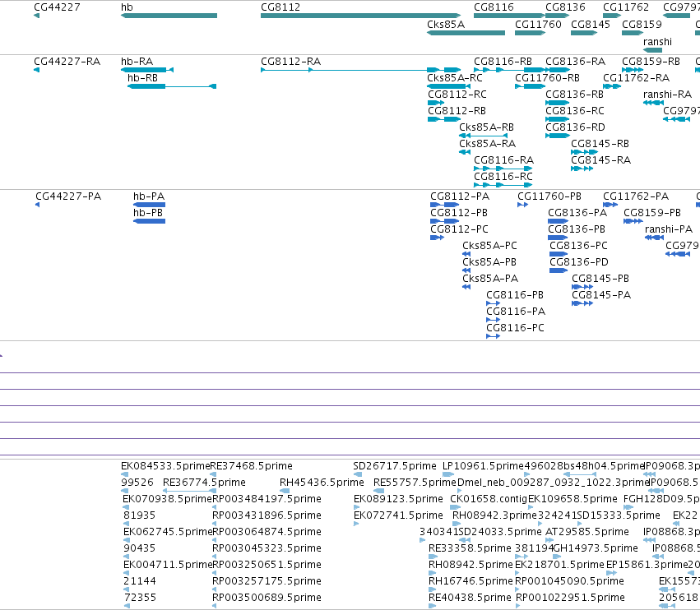Click protein label CG8112-PC
Viewport: 700px width, 610px height.
click(x=459, y=229)
